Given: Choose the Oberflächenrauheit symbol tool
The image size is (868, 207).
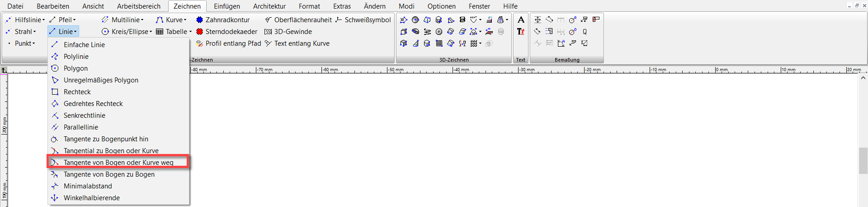Looking at the screenshot, I should (298, 19).
